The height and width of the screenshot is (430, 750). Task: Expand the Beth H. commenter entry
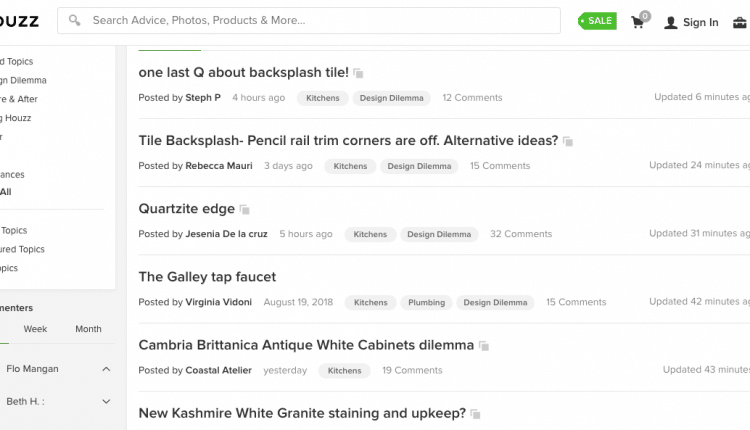[x=106, y=401]
